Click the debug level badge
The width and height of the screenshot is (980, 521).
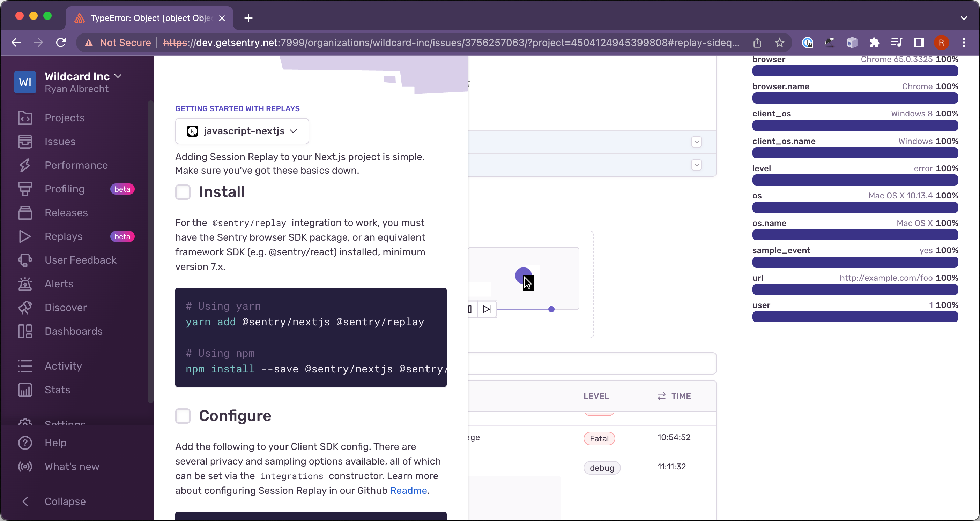click(602, 468)
